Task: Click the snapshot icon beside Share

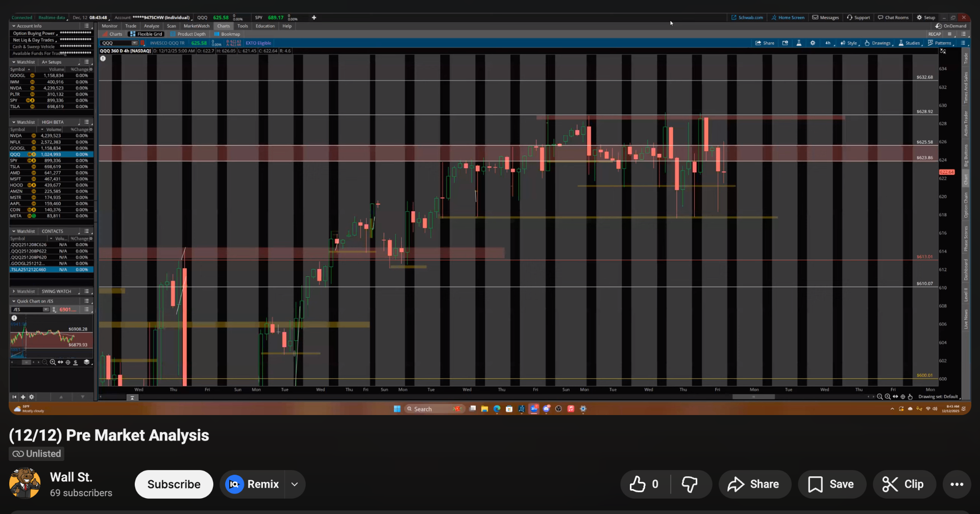Action: pyautogui.click(x=785, y=43)
